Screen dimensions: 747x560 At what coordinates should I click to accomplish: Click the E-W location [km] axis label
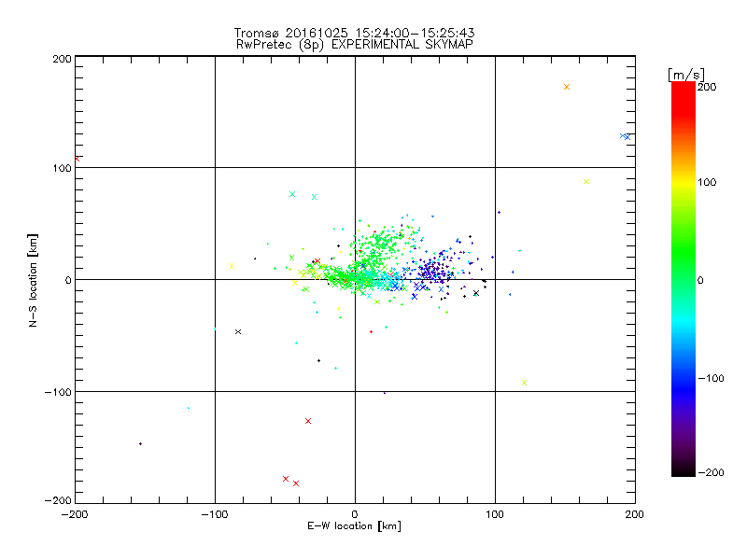[x=354, y=525]
